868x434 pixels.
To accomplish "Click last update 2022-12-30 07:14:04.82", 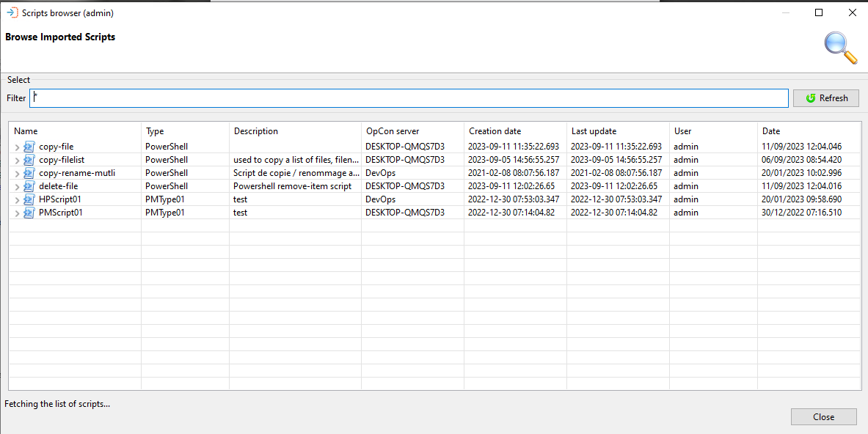I will [614, 213].
